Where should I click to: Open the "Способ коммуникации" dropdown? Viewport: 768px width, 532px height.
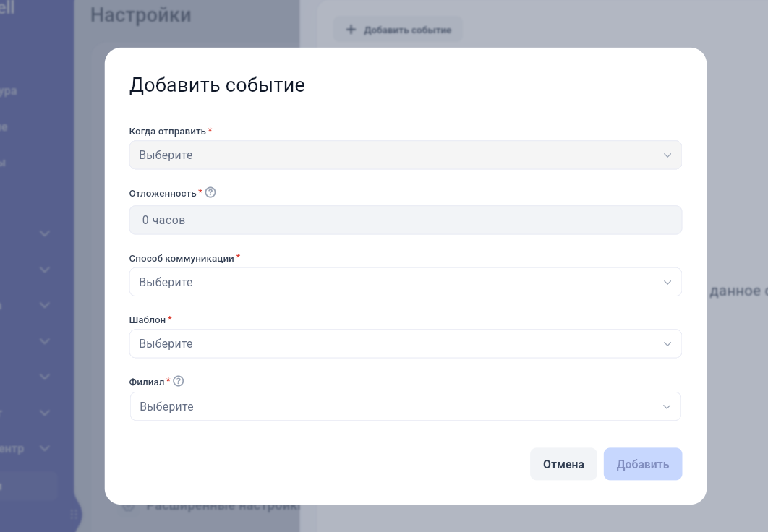tap(405, 282)
